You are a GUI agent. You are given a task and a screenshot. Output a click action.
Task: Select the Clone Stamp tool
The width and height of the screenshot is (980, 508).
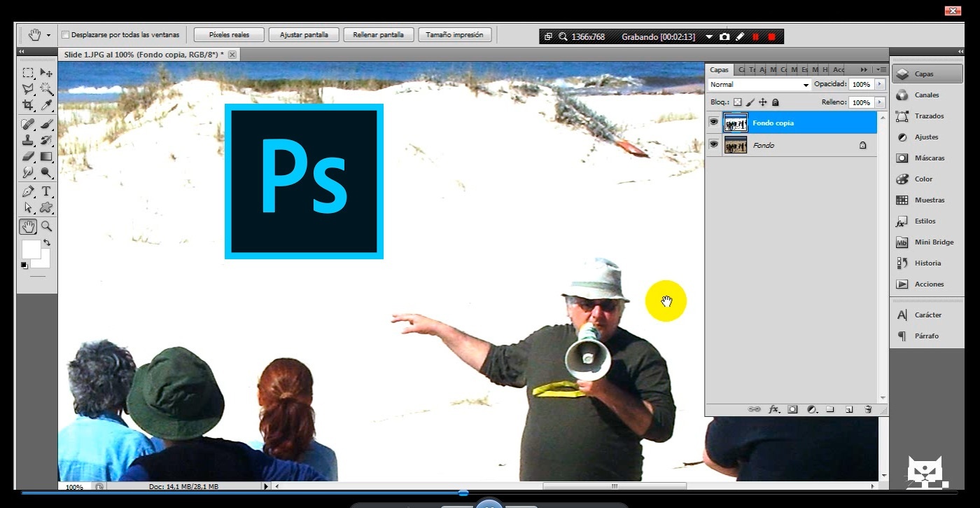tap(28, 141)
